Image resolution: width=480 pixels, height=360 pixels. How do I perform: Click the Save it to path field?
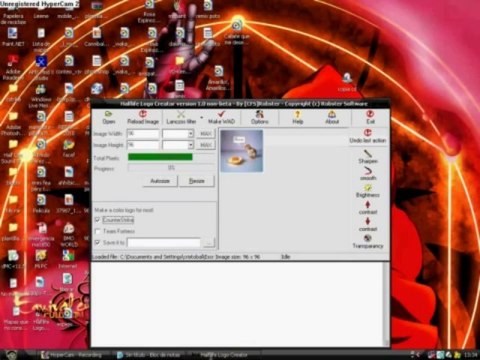point(164,243)
